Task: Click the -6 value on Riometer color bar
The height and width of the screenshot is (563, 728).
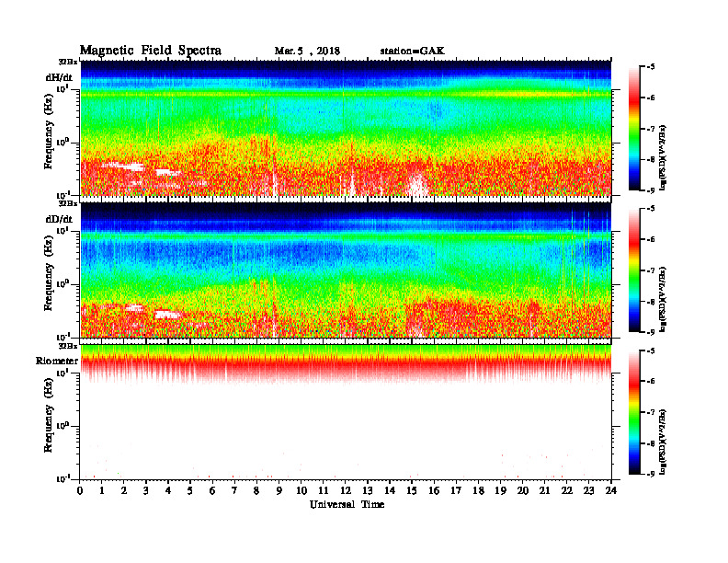Action: point(651,381)
